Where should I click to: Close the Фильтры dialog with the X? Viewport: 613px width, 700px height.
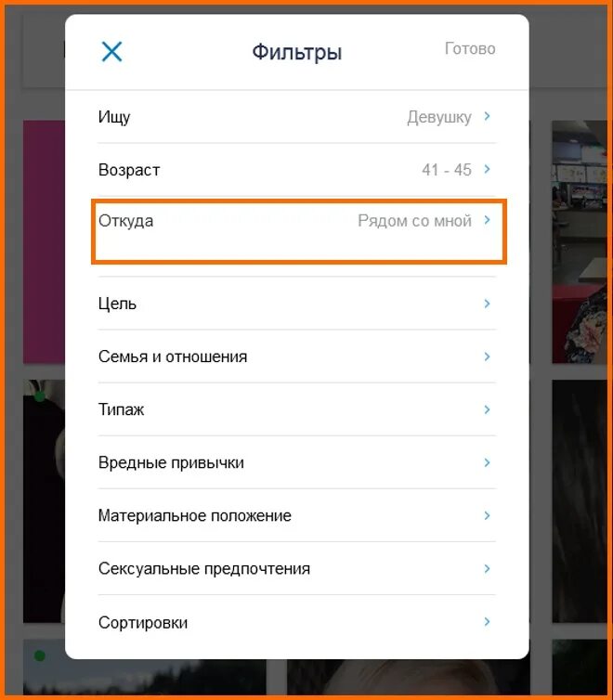tap(111, 52)
